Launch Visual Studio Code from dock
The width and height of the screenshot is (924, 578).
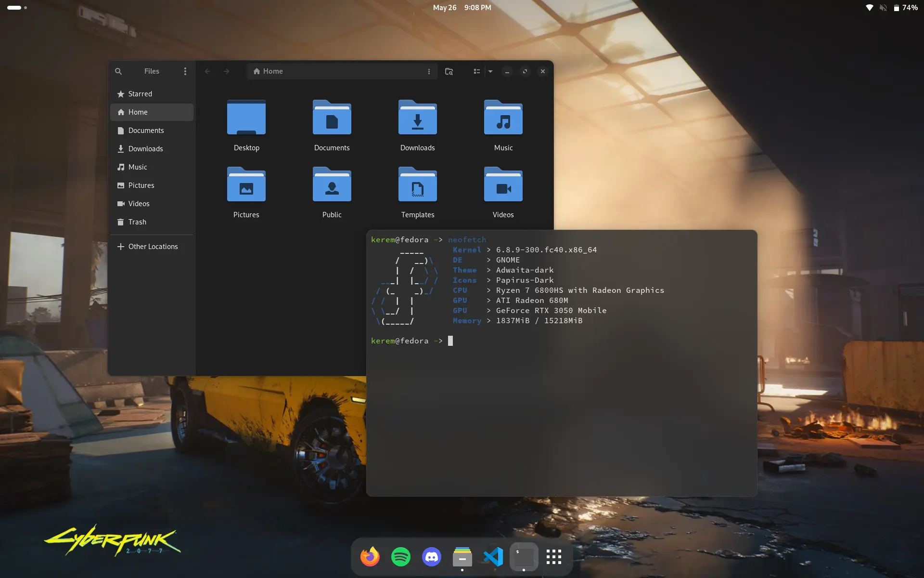tap(493, 557)
